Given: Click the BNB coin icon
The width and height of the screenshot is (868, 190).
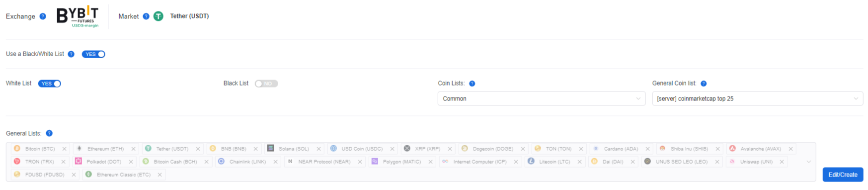Looking at the screenshot, I should [x=213, y=148].
